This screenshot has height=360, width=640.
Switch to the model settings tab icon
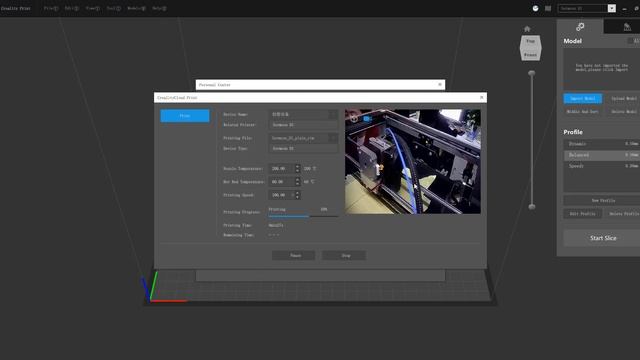coord(580,27)
